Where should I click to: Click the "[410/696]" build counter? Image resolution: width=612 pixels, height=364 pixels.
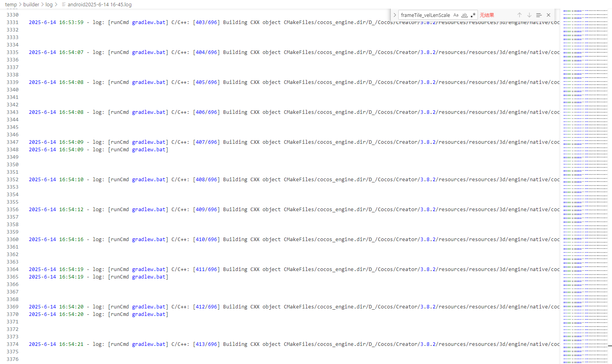click(x=207, y=240)
